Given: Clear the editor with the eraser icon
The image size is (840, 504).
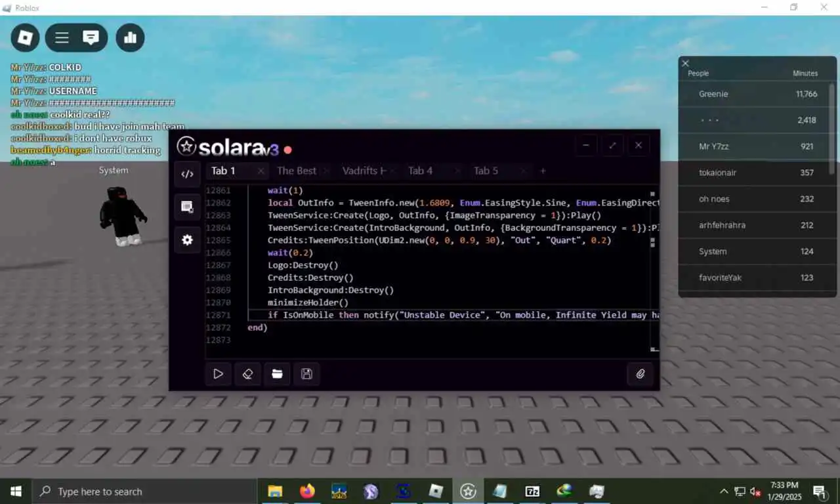Looking at the screenshot, I should (x=247, y=373).
